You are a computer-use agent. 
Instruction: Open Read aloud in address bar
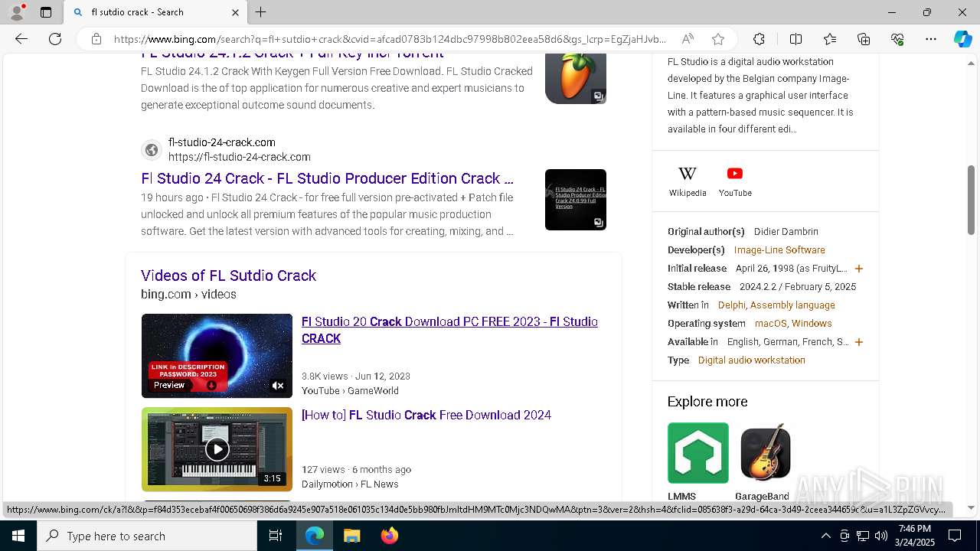pos(688,39)
